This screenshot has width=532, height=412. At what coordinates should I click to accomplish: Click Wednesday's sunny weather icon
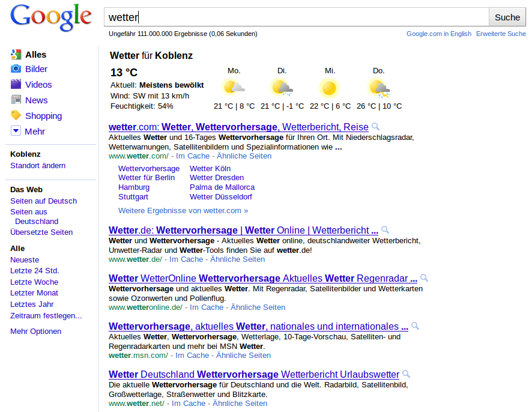[x=329, y=88]
